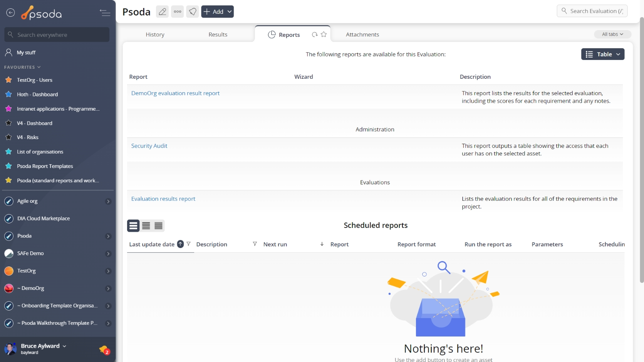Screen dimensions: 644x362
Task: Click Bruce Aylward's profile avatar
Action: 10,349
